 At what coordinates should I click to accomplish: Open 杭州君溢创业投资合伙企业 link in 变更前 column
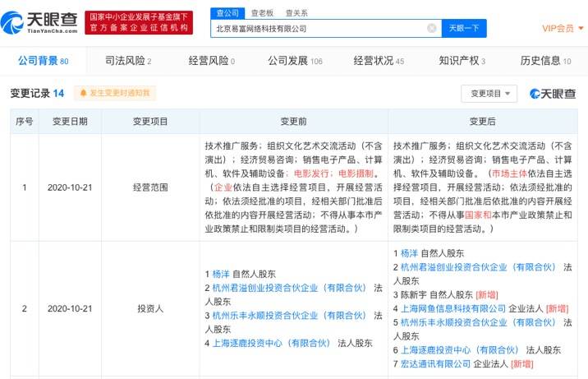[289, 289]
